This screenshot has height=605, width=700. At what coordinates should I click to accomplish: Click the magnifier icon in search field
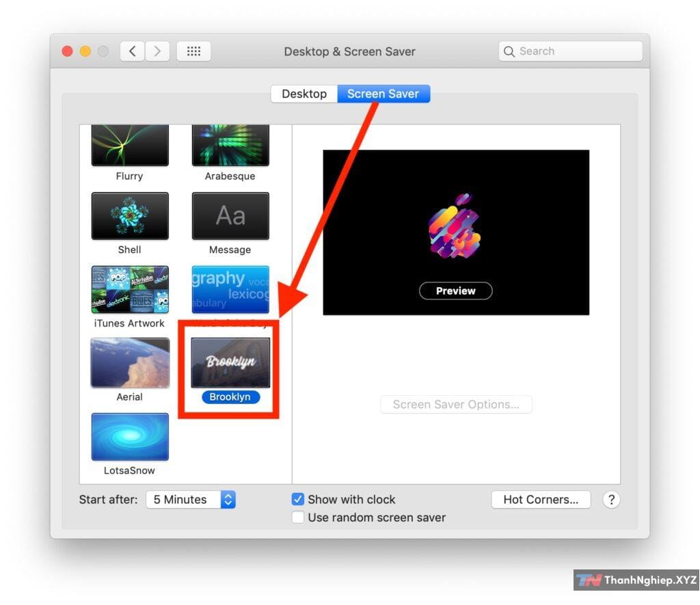pos(509,51)
